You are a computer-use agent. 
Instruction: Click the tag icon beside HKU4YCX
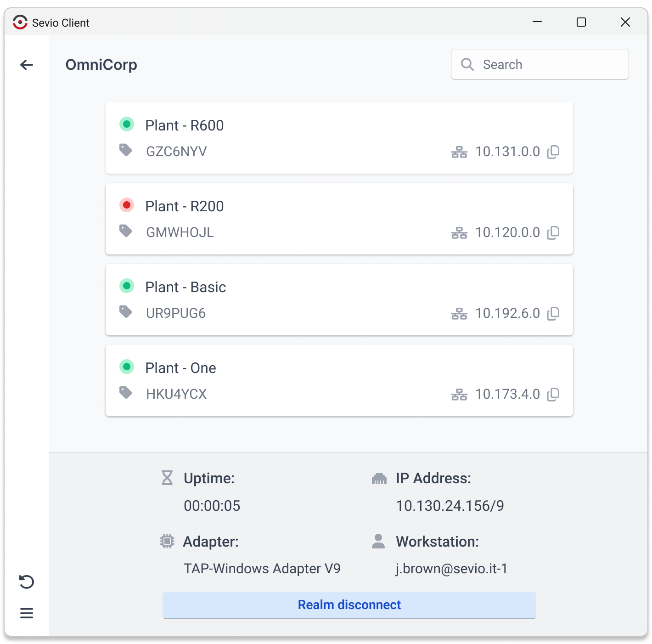coord(126,392)
